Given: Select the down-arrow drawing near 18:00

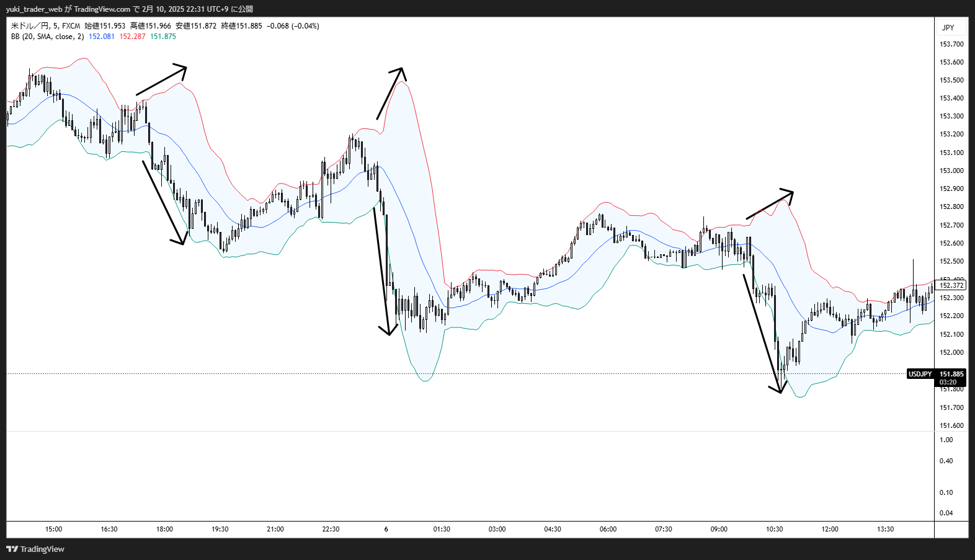Looking at the screenshot, I should click(163, 203).
